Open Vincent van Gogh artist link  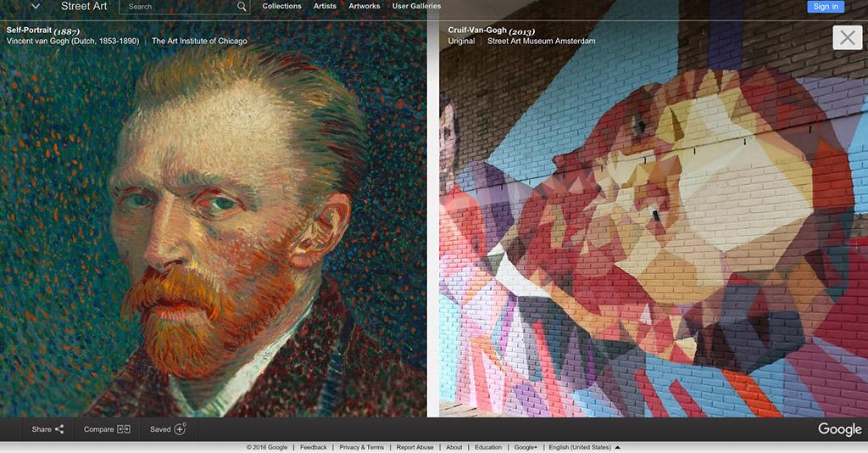73,41
